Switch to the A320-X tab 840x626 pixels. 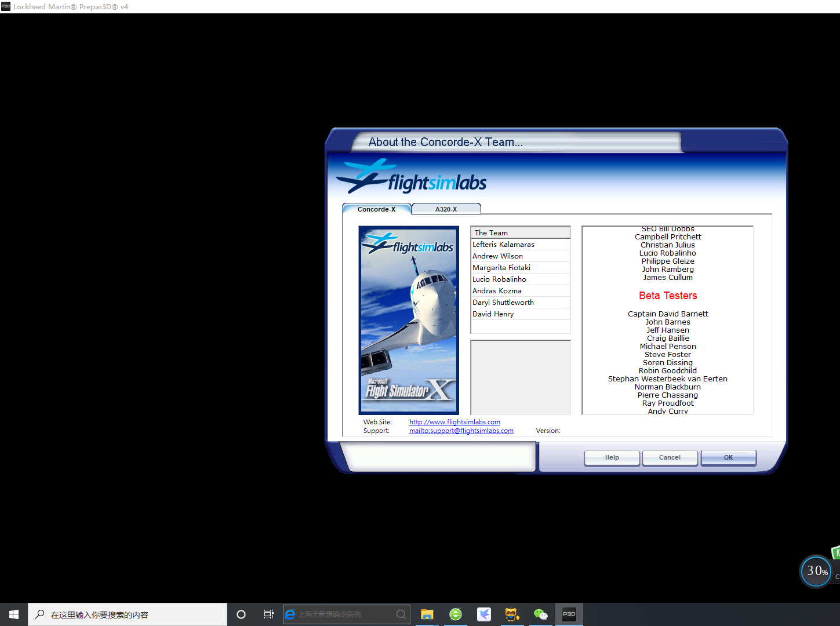446,209
